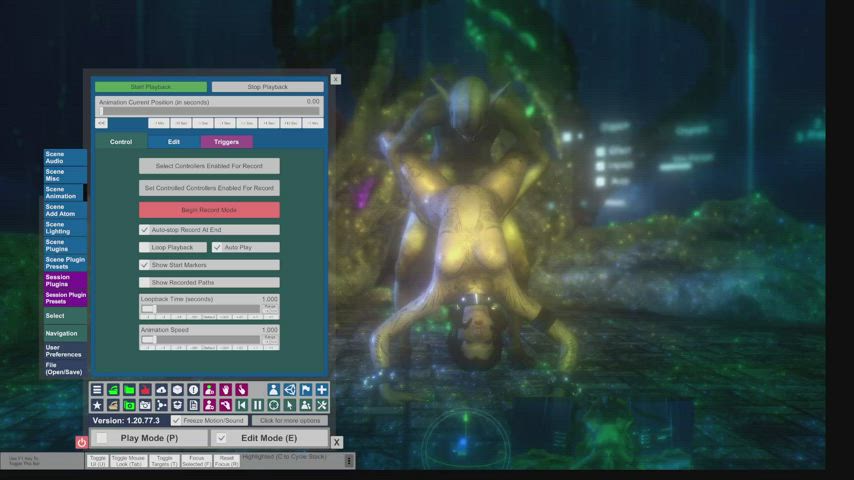Open the Session Plugins side tab

(65, 281)
